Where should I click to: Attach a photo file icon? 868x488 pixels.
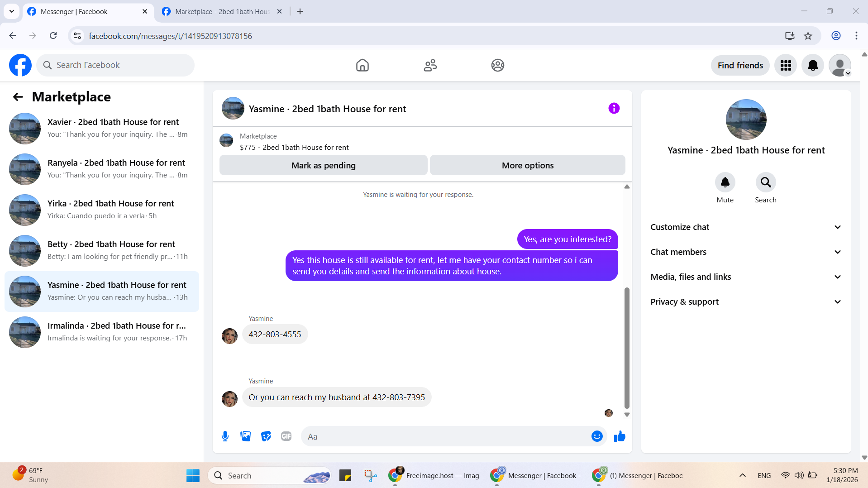click(x=245, y=436)
